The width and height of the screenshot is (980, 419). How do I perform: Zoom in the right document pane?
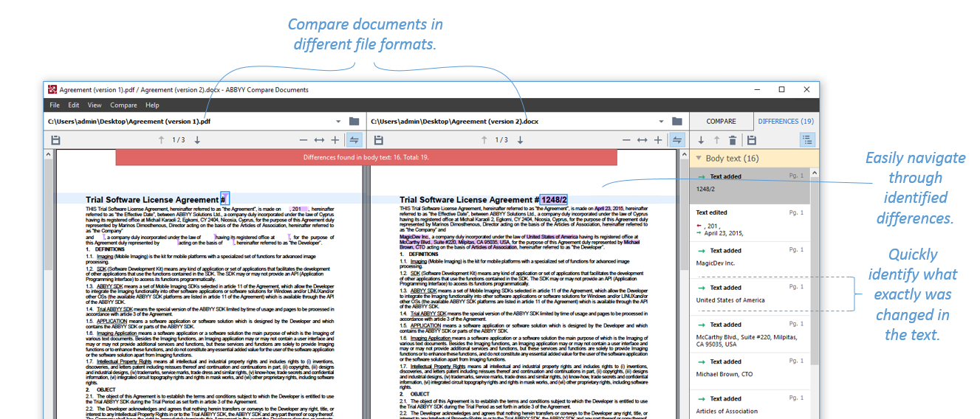(658, 140)
